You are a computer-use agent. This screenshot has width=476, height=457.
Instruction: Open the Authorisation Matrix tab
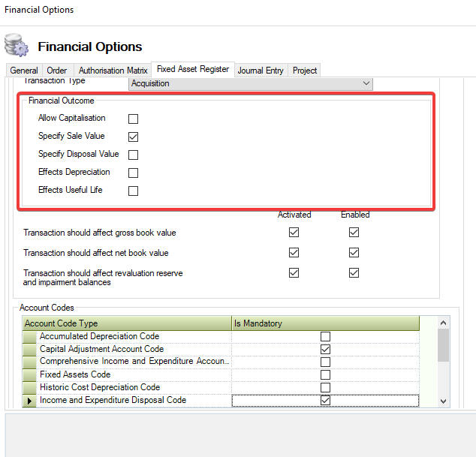tap(113, 71)
